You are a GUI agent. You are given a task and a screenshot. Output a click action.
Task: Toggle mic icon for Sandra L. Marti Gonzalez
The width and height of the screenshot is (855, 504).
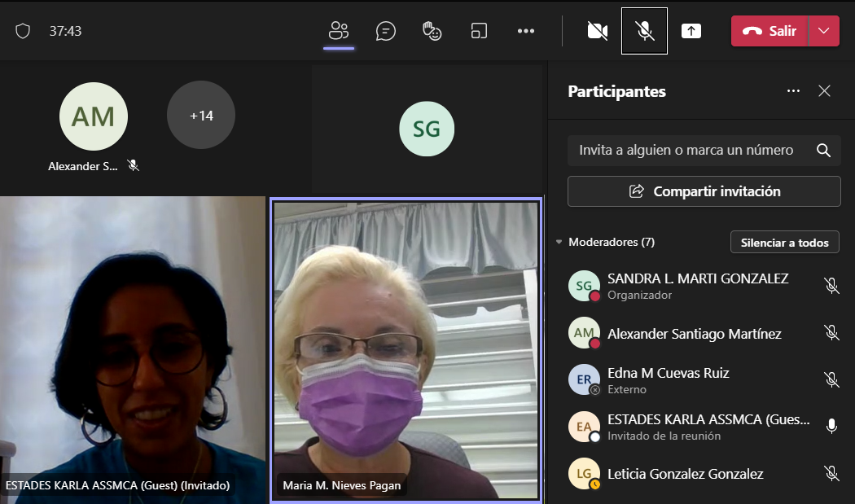click(x=831, y=286)
